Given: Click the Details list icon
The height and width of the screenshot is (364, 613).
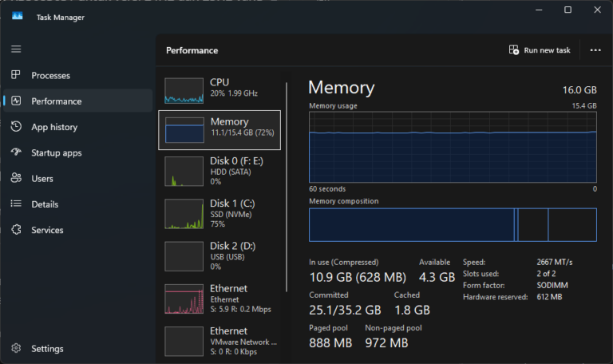Looking at the screenshot, I should coord(16,204).
